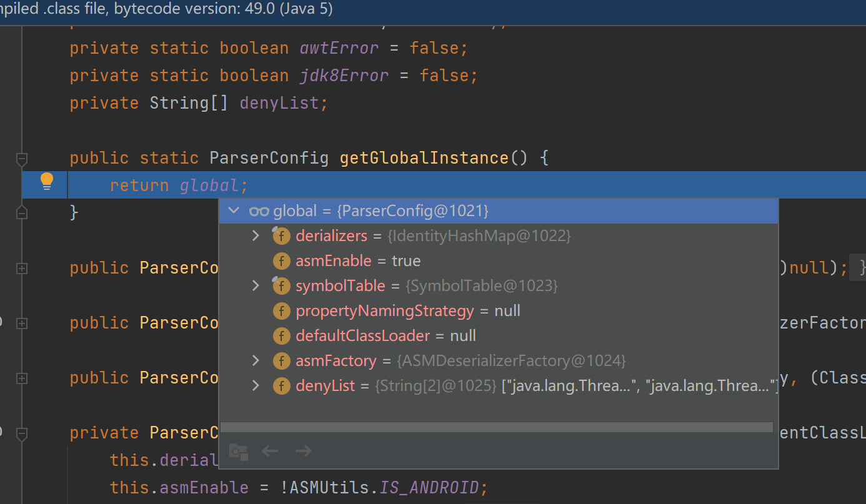Fold the getGlobalInstance method in the gutter
The height and width of the screenshot is (504, 866).
[22, 159]
